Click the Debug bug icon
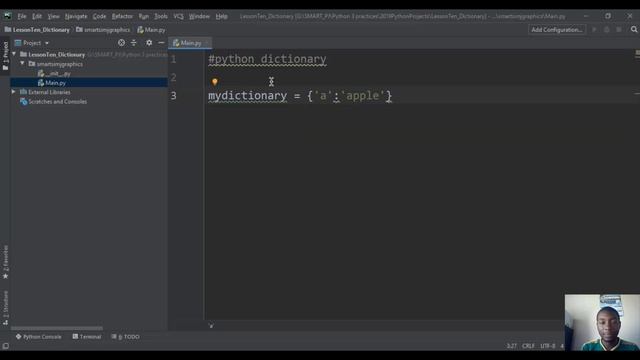This screenshot has height=360, width=640. [x=607, y=30]
